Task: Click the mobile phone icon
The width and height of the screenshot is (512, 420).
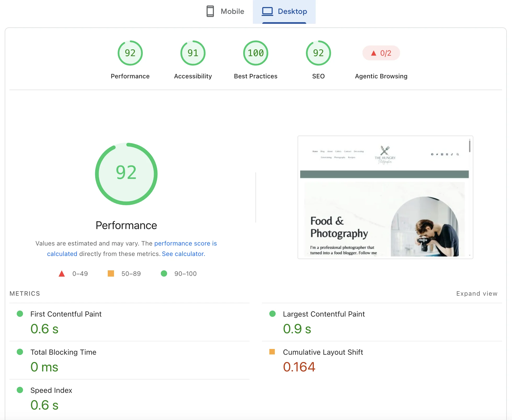Action: tap(210, 11)
